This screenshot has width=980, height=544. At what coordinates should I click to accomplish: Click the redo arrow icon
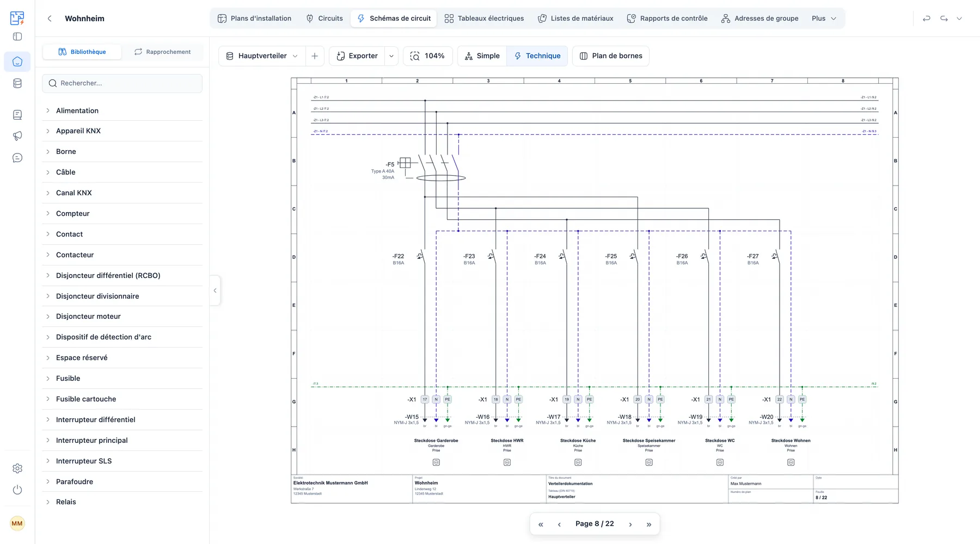pyautogui.click(x=944, y=18)
